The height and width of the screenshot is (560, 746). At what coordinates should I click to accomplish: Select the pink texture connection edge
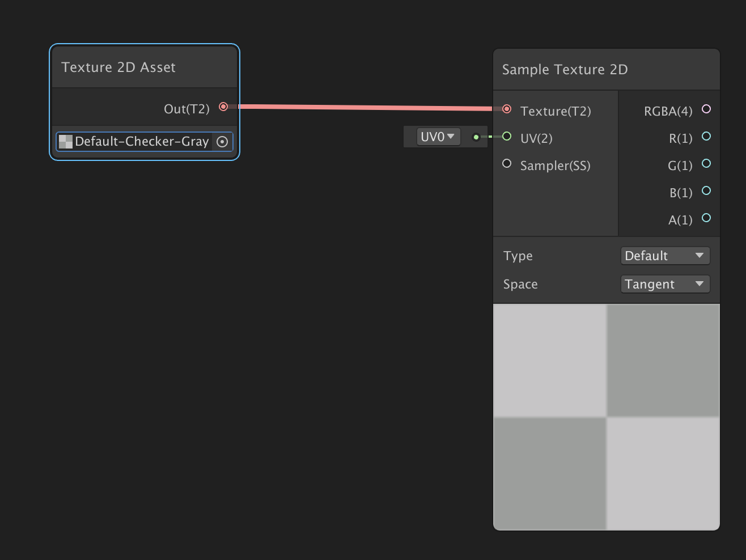coord(363,107)
